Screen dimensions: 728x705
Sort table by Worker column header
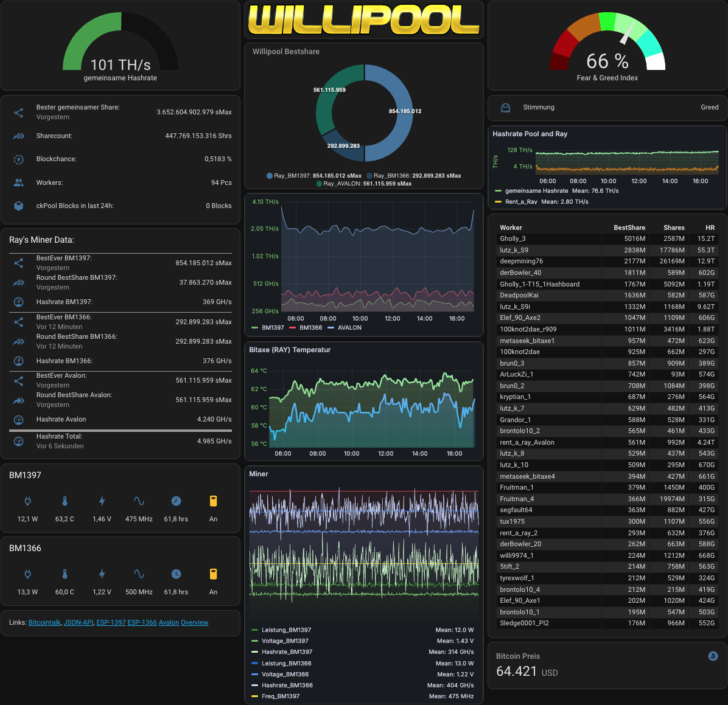coord(511,228)
